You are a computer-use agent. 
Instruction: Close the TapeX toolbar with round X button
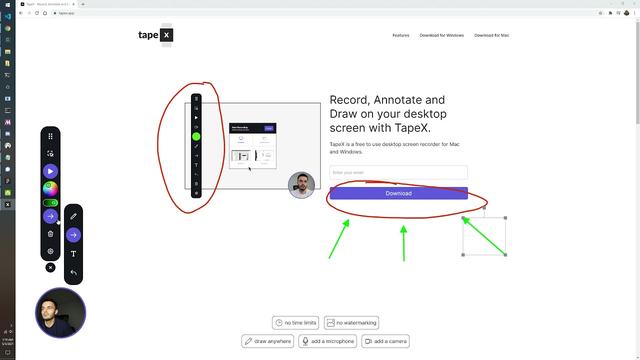(x=50, y=267)
